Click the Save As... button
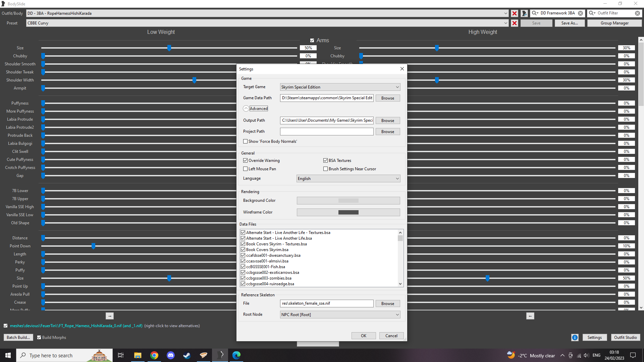 click(570, 23)
